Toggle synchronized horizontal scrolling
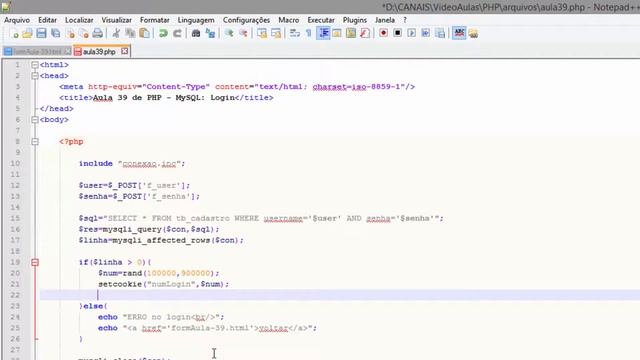Screen dimensions: 640x360 (x=276, y=33)
